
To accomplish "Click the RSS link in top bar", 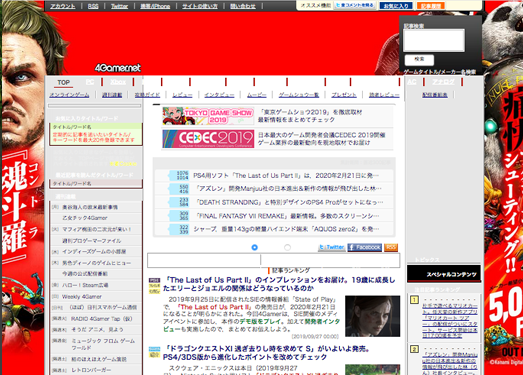I will point(93,6).
